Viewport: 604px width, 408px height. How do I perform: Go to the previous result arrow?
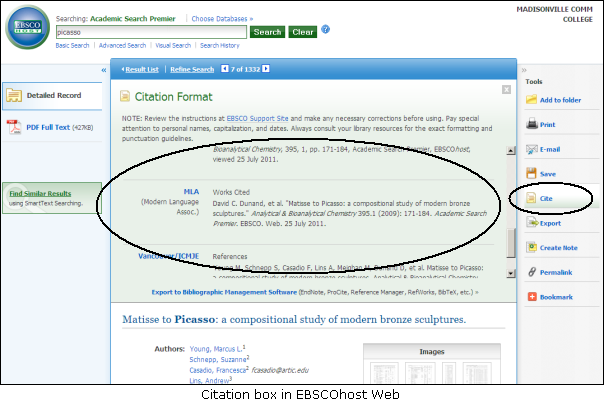[x=225, y=69]
